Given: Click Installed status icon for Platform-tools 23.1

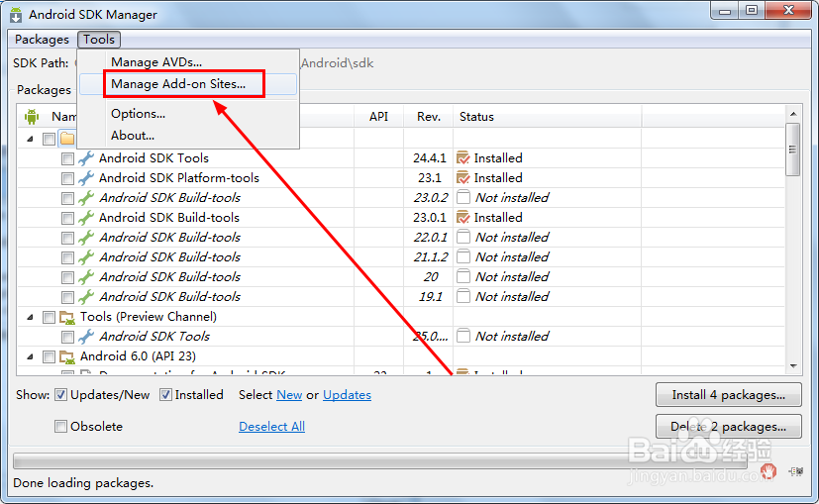Looking at the screenshot, I should click(x=462, y=178).
